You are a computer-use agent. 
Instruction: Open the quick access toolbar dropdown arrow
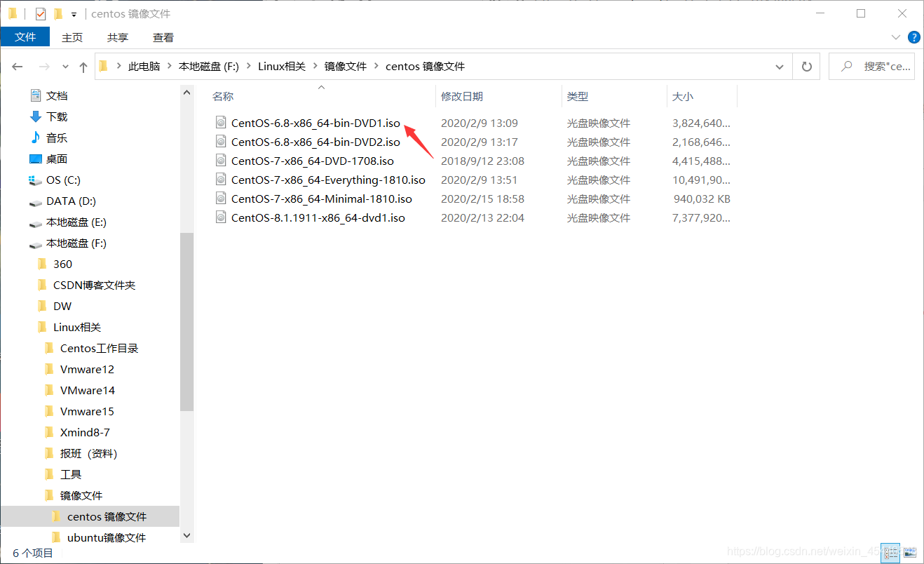tap(74, 14)
